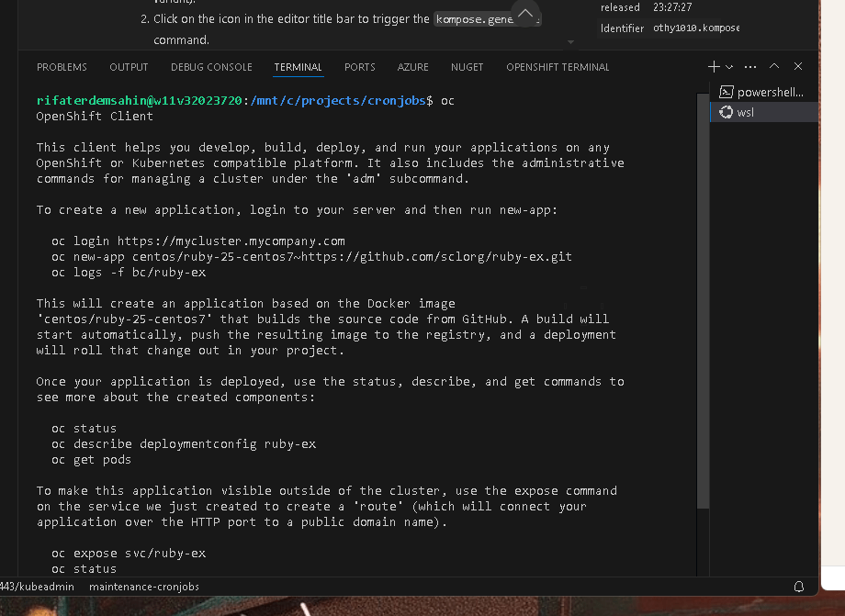Screen dimensions: 845x616
Task: Close the terminal panel
Action: [x=798, y=66]
